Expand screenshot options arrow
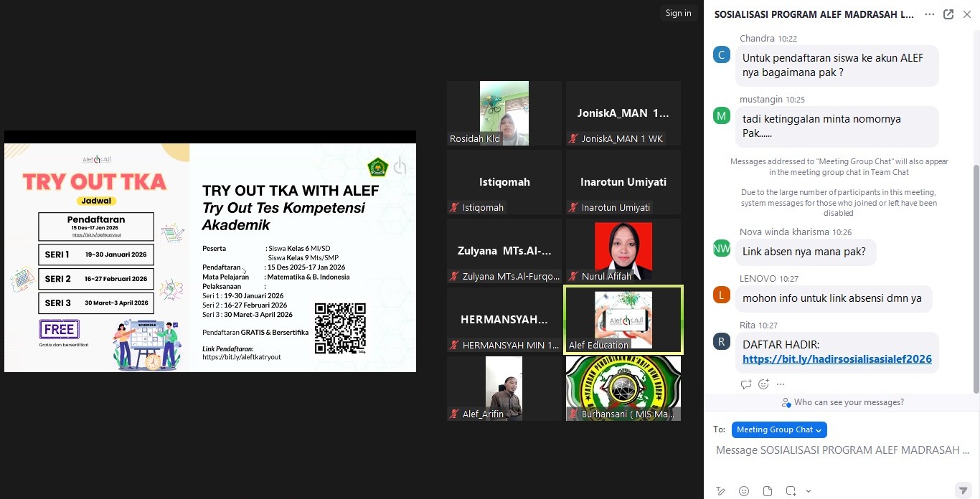The height and width of the screenshot is (499, 980). [809, 491]
